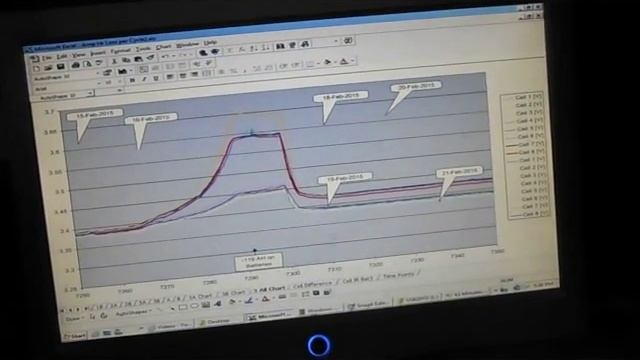Viewport: 640px width, 360px height.
Task: Open the Window menu
Action: click(187, 44)
